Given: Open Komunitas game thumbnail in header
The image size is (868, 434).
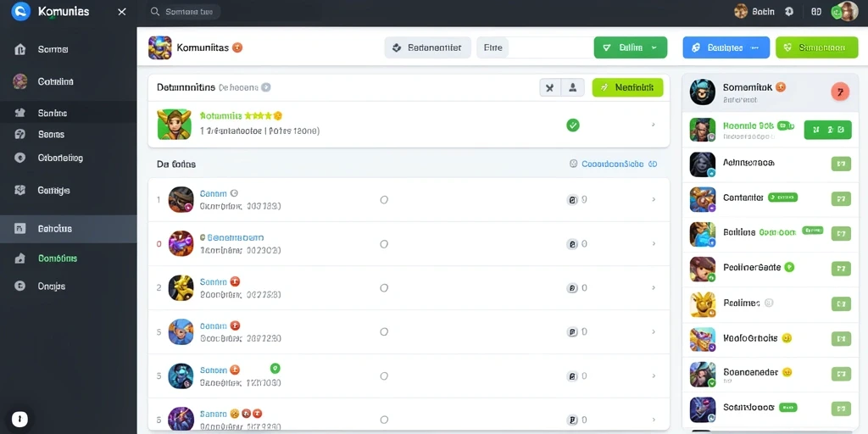Looking at the screenshot, I should point(160,47).
